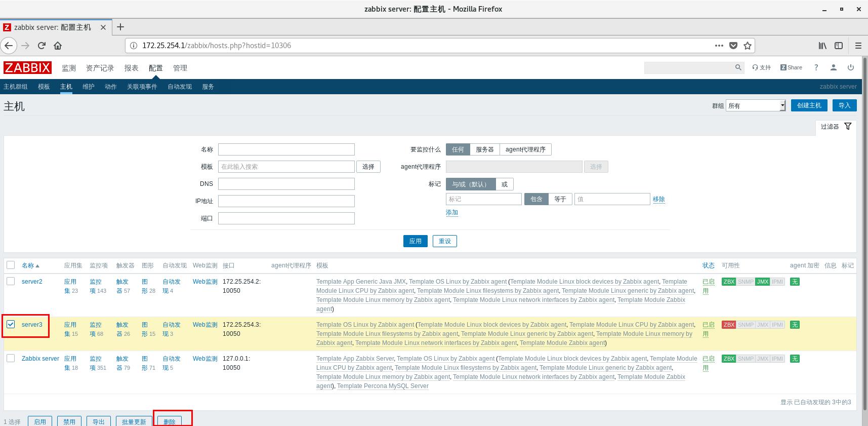Check the server2 host checkbox
The width and height of the screenshot is (868, 426).
tap(11, 281)
